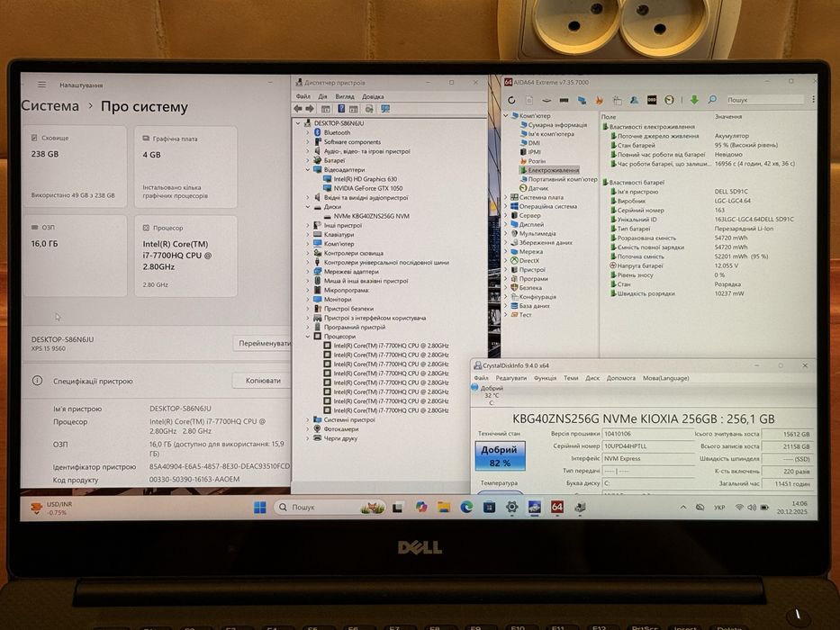Open AIDA64 three-dot menu icon
The width and height of the screenshot is (840, 630).
point(813,100)
